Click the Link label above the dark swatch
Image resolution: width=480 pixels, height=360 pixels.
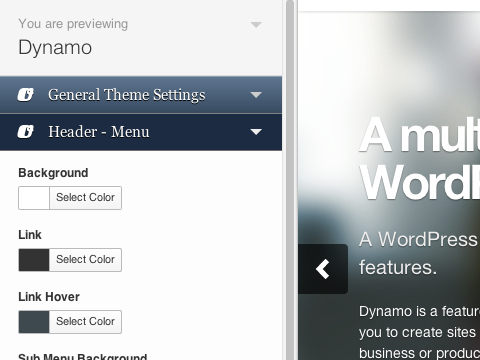click(30, 235)
